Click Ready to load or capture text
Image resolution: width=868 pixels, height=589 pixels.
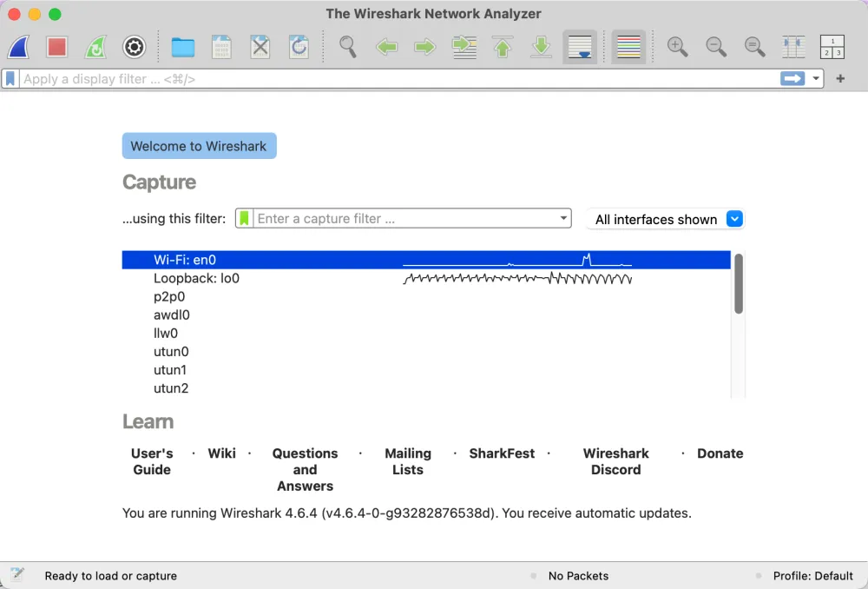(111, 576)
